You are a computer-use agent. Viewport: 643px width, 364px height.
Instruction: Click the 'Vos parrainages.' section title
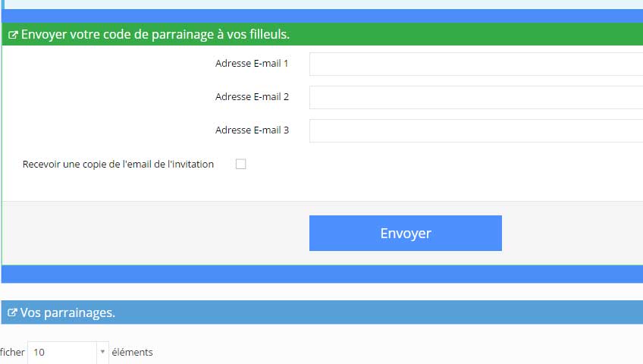(67, 312)
